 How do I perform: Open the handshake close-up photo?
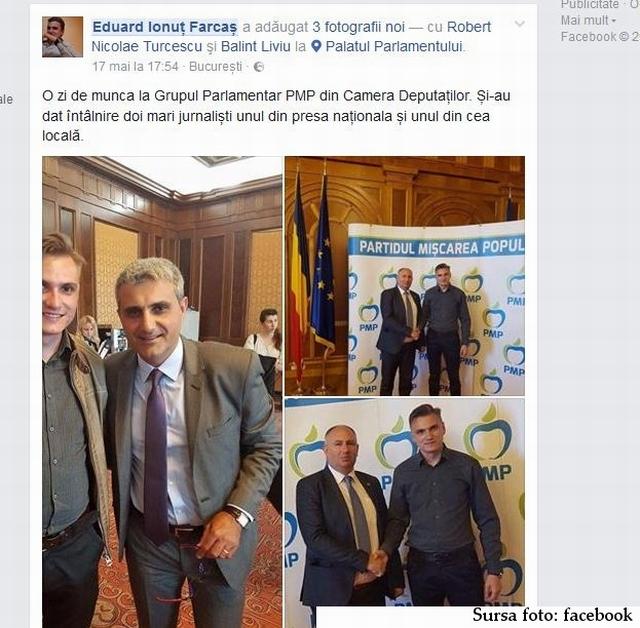tap(405, 502)
